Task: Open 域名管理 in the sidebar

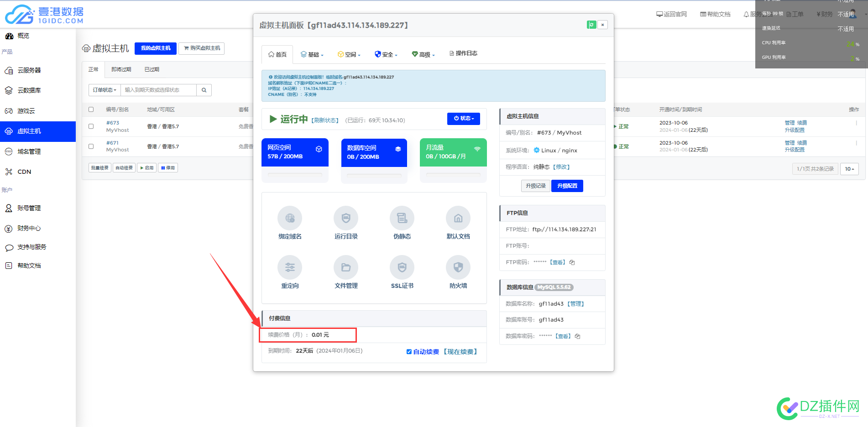Action: 28,151
